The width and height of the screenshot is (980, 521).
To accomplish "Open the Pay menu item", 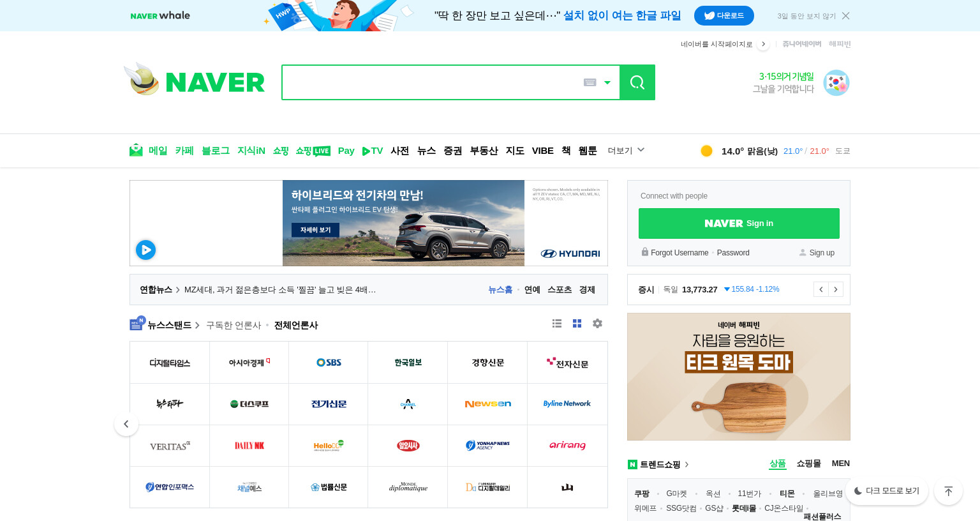I will click(x=346, y=151).
